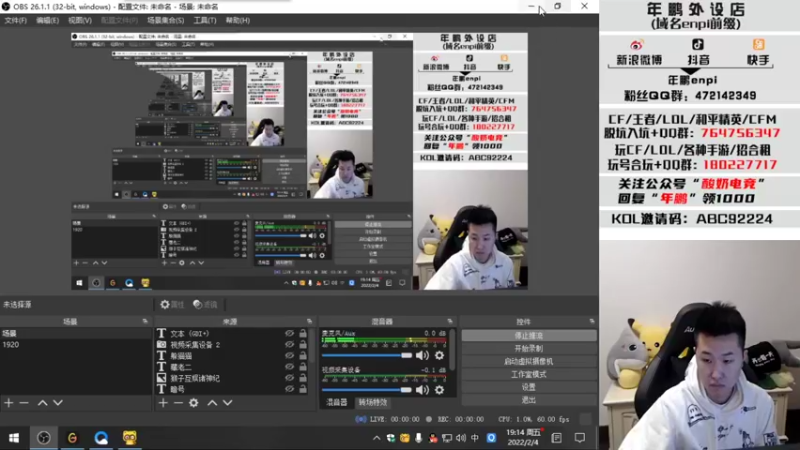Undock the 来源 panel with its float icon
The image size is (800, 450).
309,321
